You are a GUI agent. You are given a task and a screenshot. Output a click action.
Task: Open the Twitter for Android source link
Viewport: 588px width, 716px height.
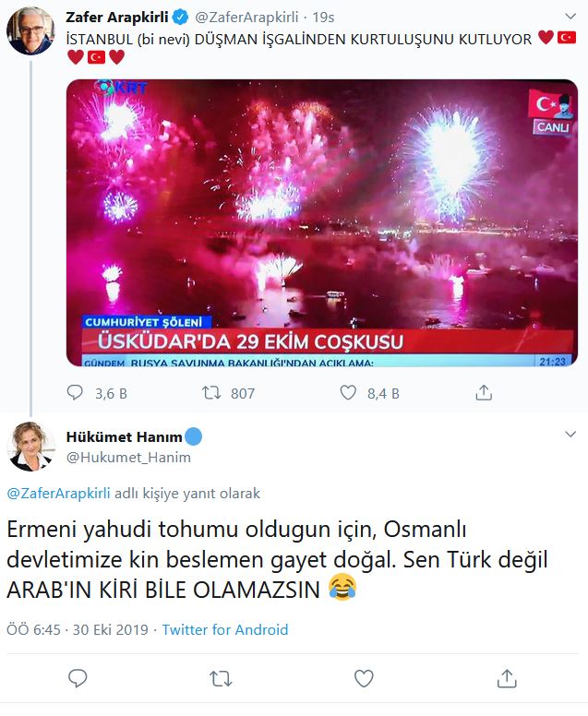225,629
